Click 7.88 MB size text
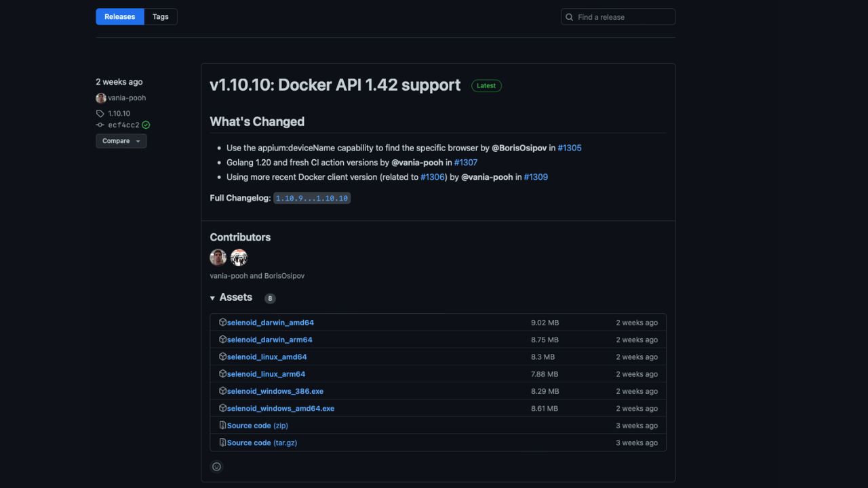This screenshot has width=868, height=488. (545, 374)
